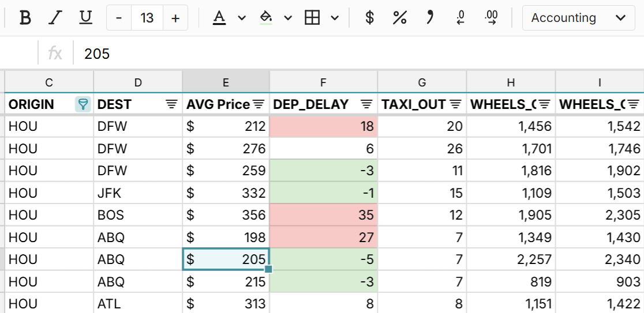Click the ORIGIN header cell text
644x313 pixels.
pos(31,104)
